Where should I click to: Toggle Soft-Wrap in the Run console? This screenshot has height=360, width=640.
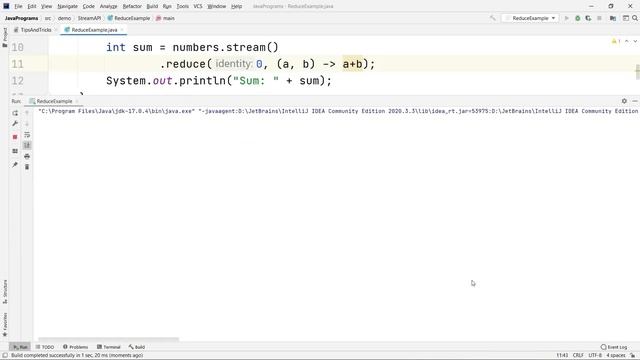click(x=27, y=135)
